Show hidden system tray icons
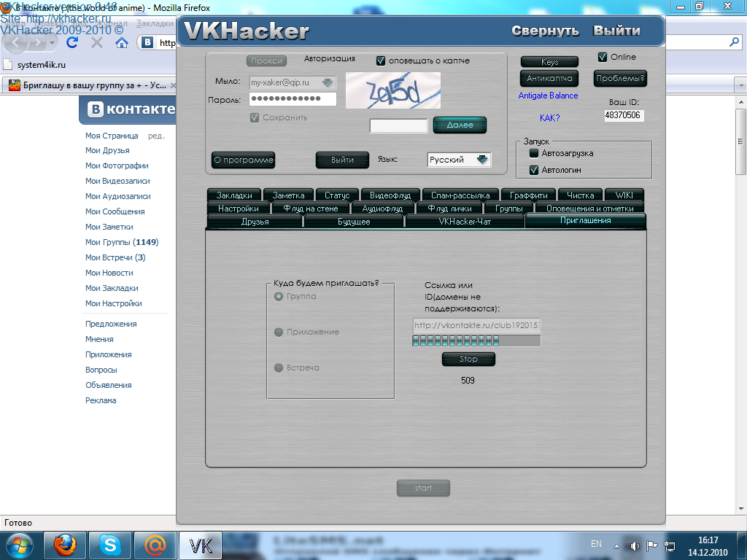The image size is (747, 560). [616, 546]
